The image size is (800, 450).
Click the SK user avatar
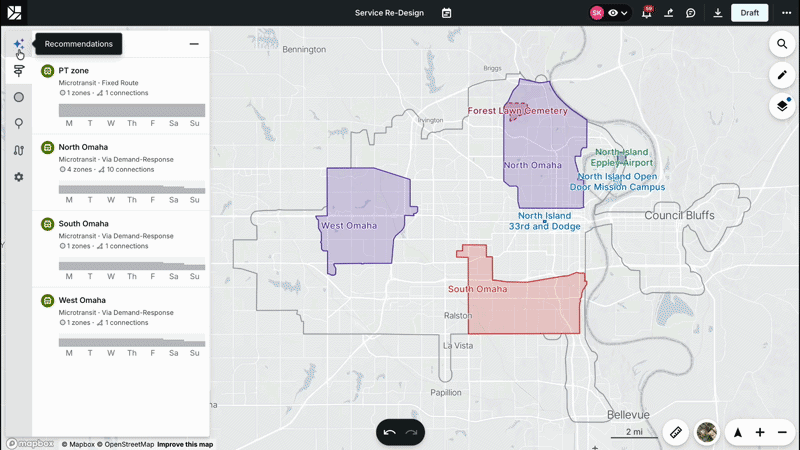(596, 13)
